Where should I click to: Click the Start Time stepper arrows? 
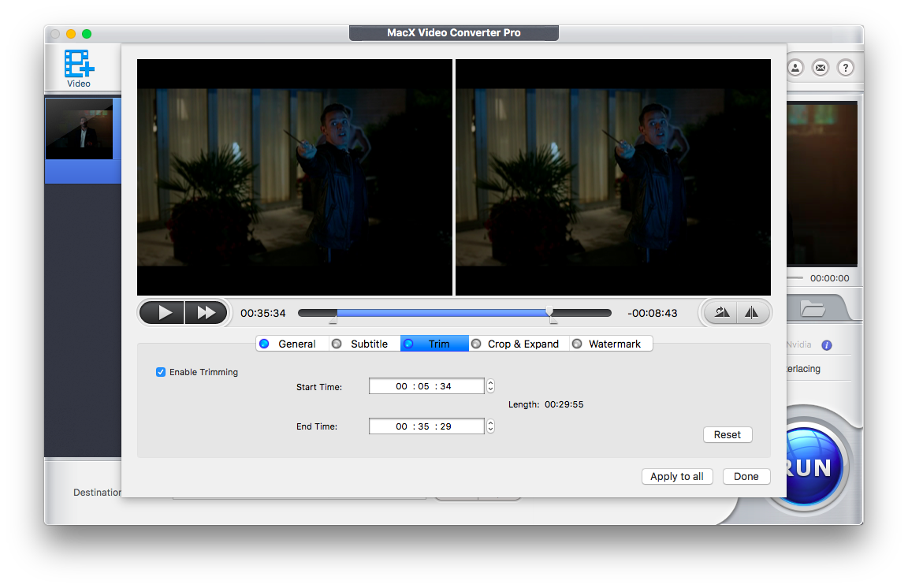coord(490,386)
